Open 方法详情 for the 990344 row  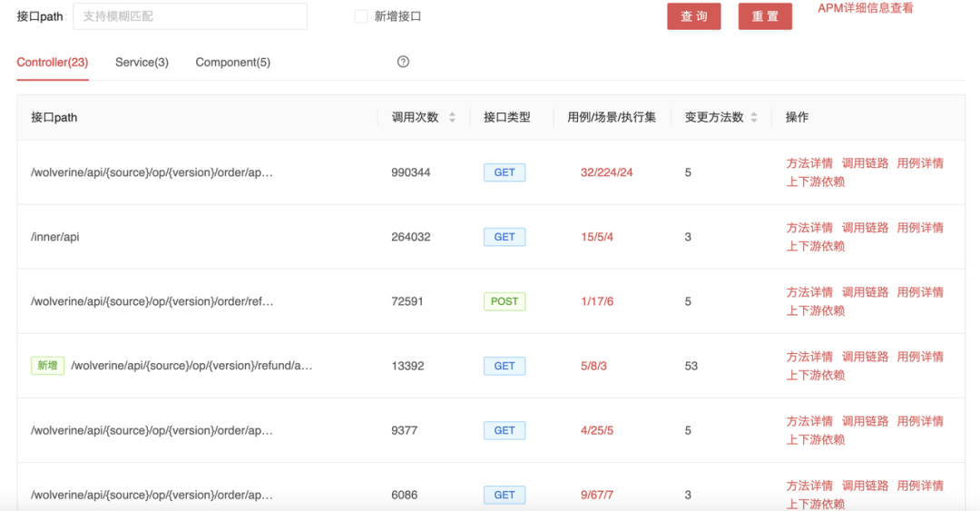(809, 163)
